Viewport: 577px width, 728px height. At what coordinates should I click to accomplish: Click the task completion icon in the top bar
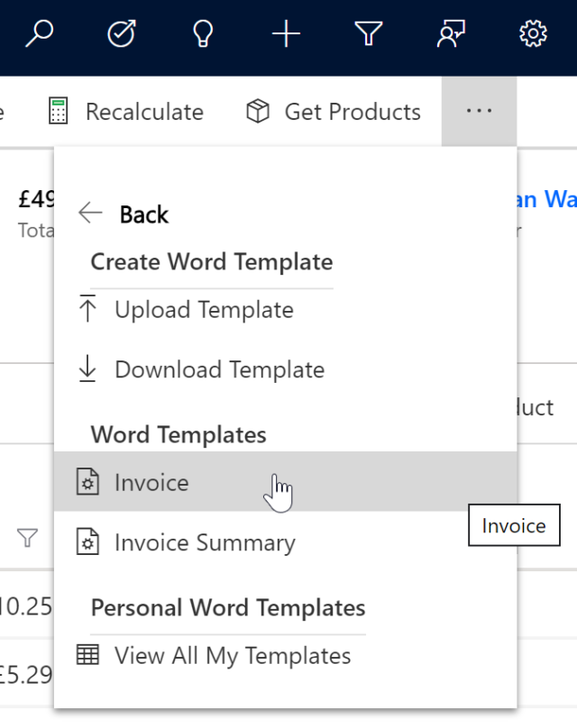tap(122, 33)
